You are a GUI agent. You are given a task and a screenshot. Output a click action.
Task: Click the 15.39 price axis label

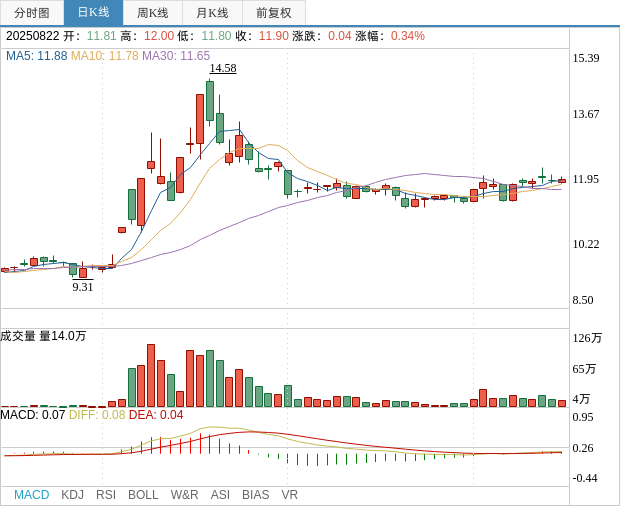586,58
